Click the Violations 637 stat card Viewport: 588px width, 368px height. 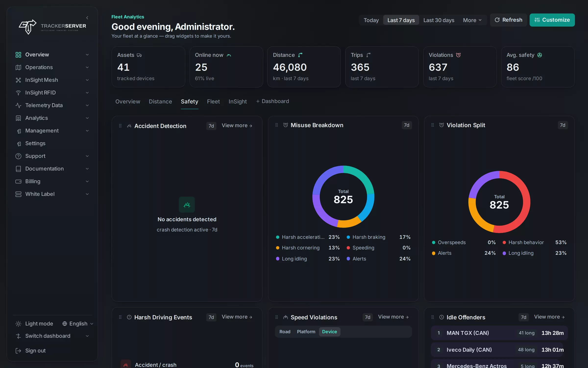[460, 67]
